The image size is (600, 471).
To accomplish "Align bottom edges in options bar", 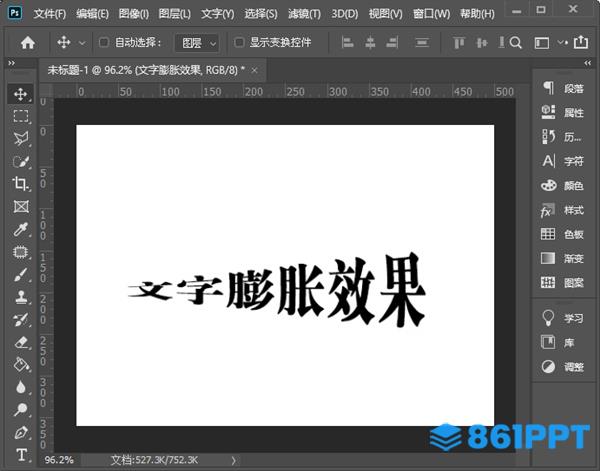I will coord(501,42).
